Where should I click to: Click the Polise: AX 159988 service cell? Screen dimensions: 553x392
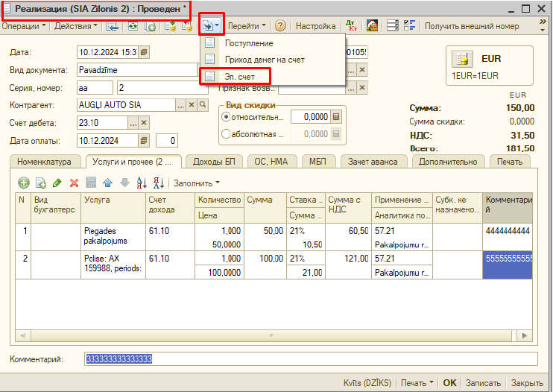(x=113, y=265)
